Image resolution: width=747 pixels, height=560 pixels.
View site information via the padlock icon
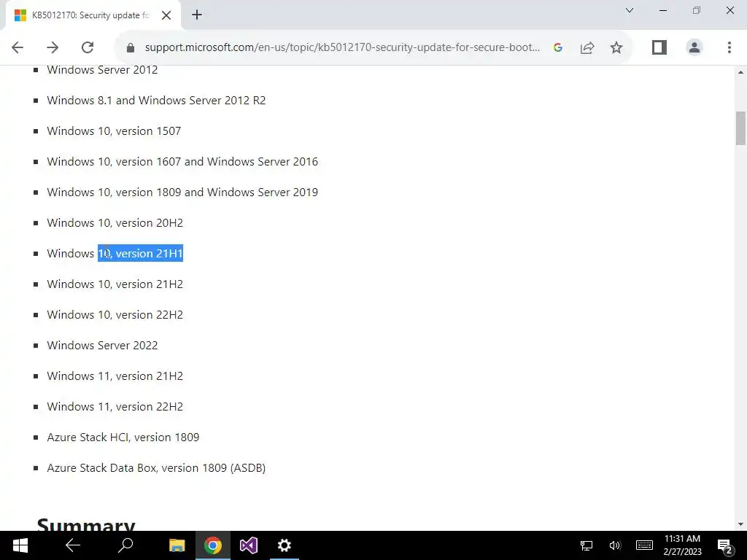[x=131, y=47]
